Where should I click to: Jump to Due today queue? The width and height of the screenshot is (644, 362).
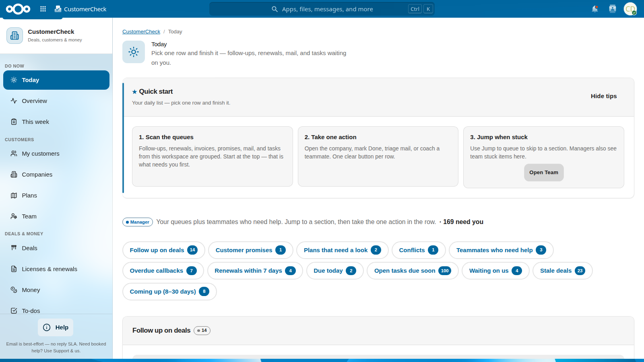coord(335,271)
